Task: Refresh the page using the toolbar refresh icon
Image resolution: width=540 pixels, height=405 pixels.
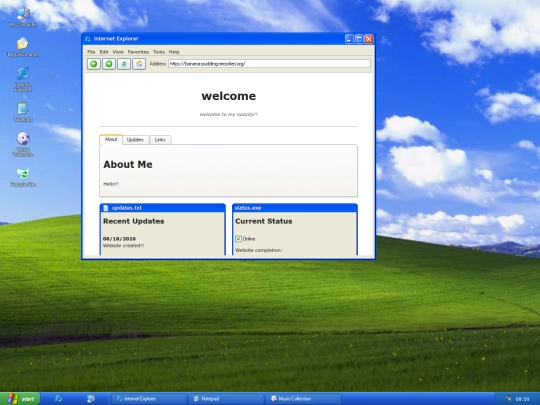Action: pos(124,64)
